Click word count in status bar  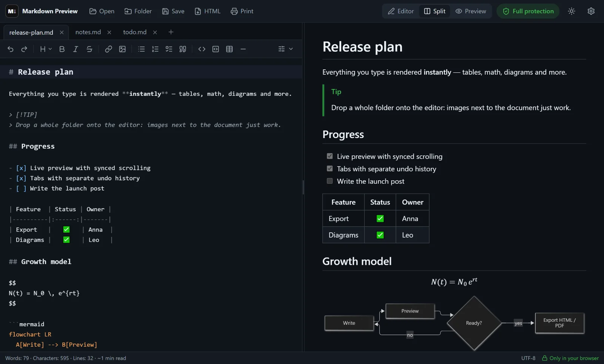pos(17,358)
